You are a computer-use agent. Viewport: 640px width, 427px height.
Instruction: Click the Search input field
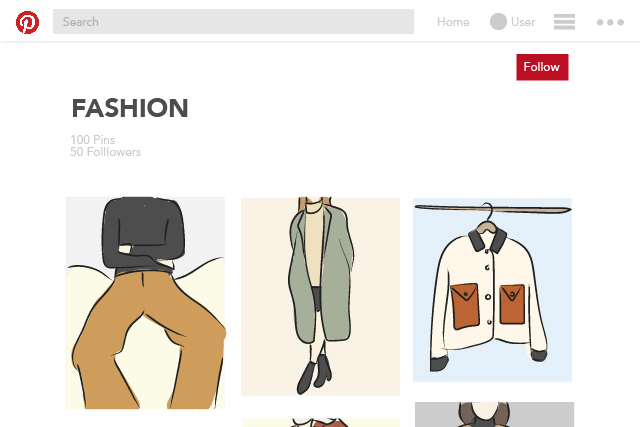233,22
